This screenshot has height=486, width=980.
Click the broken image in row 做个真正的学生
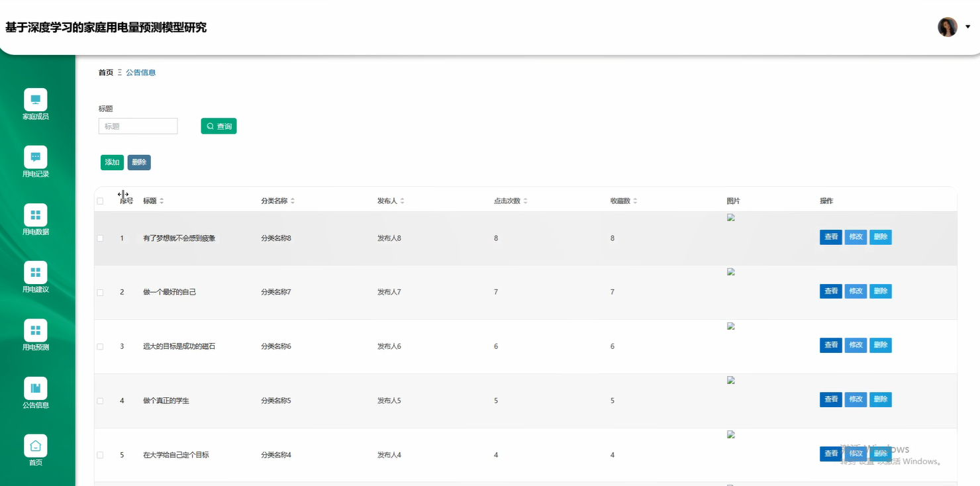731,380
